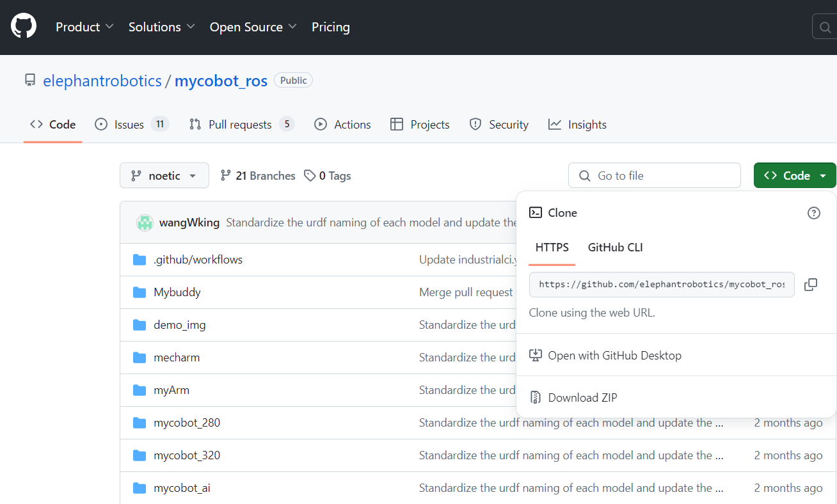Click the HTTPS clone URL text field
Image resolution: width=837 pixels, height=504 pixels.
point(662,285)
